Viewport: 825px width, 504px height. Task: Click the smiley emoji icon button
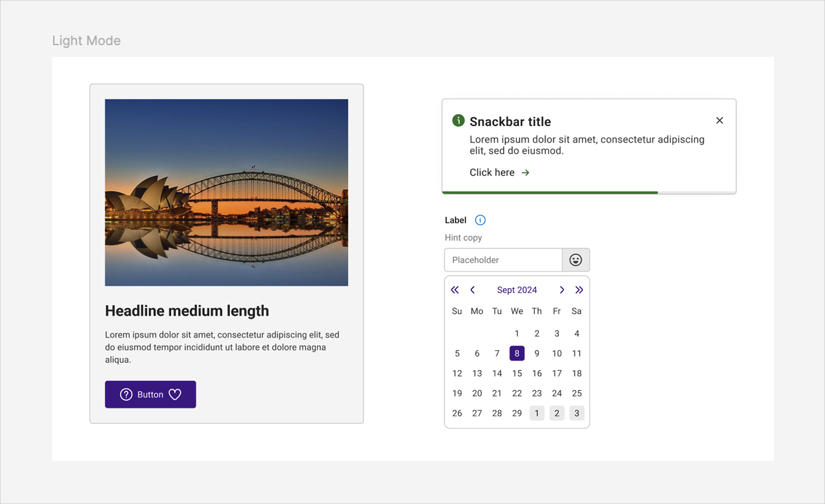point(576,260)
